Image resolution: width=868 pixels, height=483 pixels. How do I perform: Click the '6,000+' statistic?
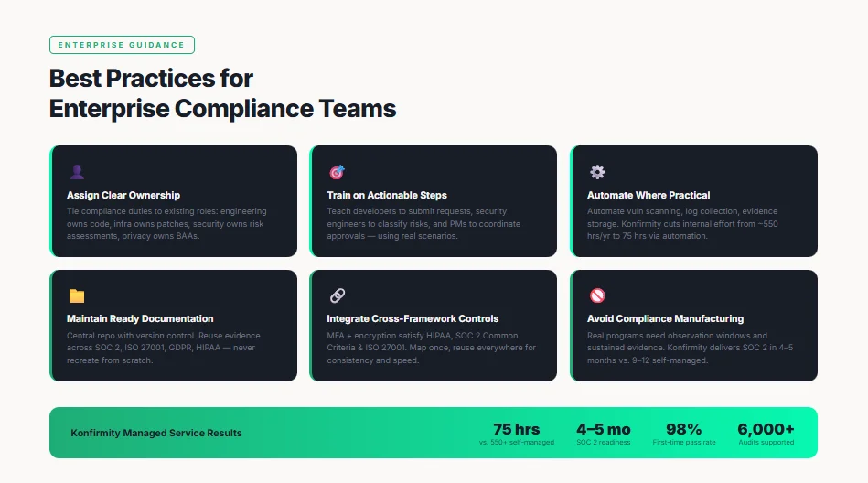pyautogui.click(x=766, y=429)
